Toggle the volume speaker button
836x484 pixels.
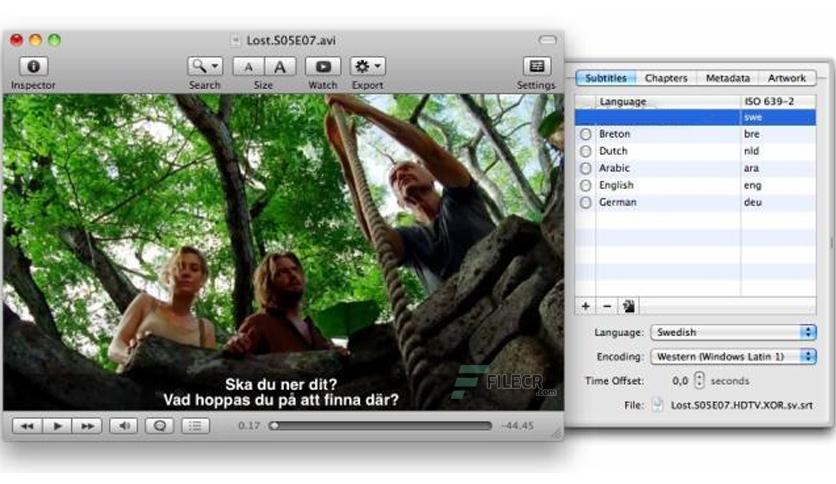pyautogui.click(x=124, y=425)
